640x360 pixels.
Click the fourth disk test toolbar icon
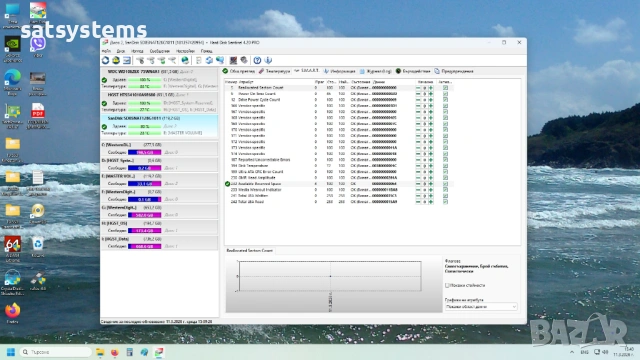172,60
